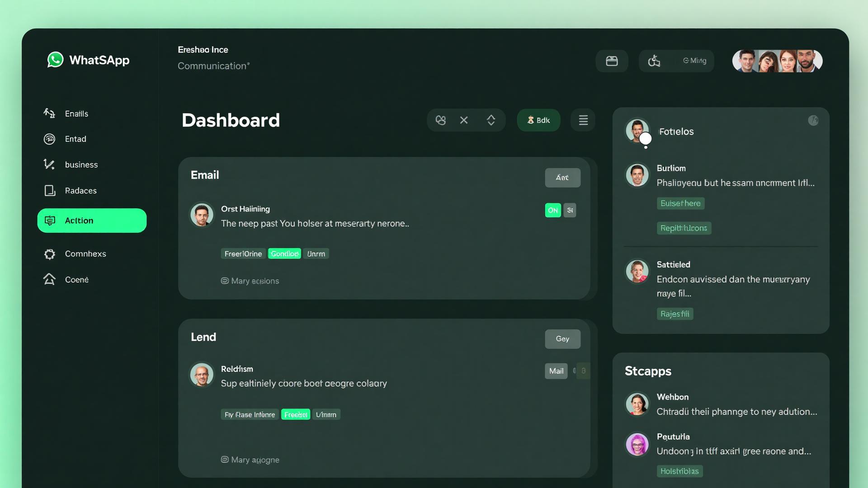868x488 pixels.
Task: Click the Commhexs gear icon in sidebar
Action: tap(50, 254)
